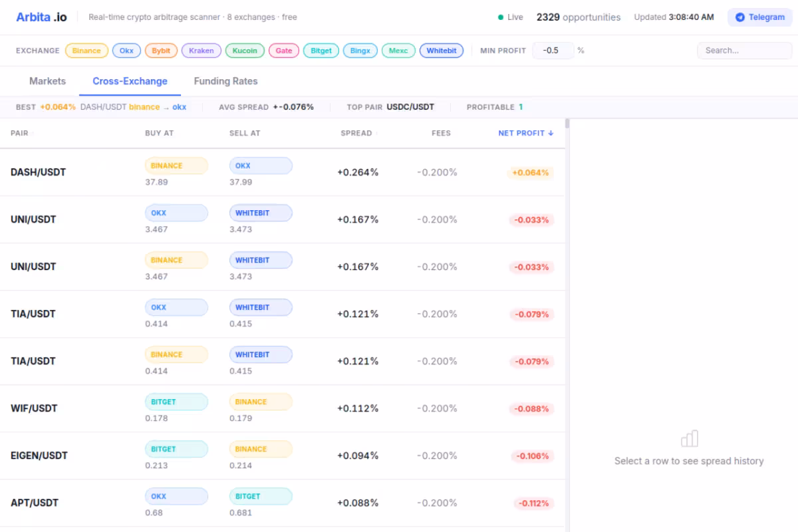
Task: Toggle the Kucoin exchange filter
Action: click(x=245, y=51)
